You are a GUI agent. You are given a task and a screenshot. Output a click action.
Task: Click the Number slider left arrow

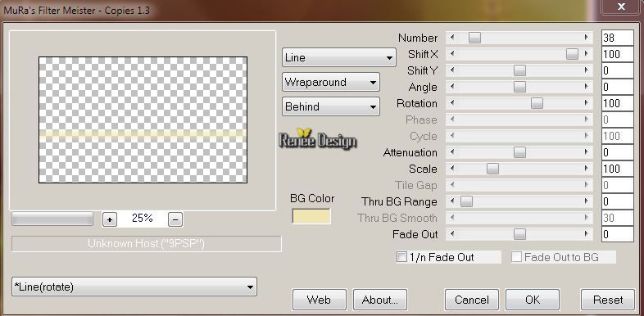point(452,38)
